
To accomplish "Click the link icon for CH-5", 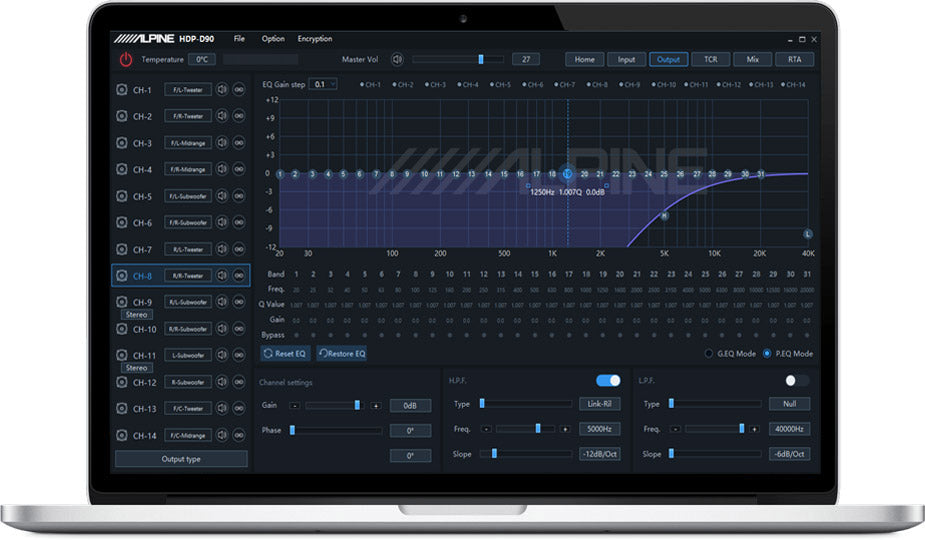I will 239,196.
